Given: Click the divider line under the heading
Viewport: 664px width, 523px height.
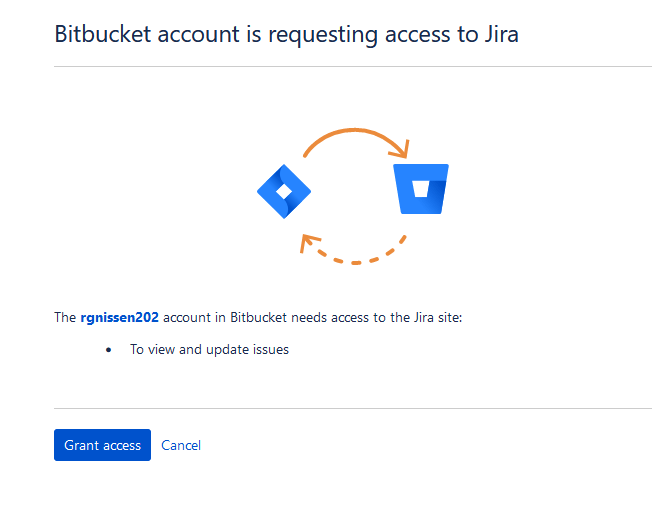Looking at the screenshot, I should (352, 67).
